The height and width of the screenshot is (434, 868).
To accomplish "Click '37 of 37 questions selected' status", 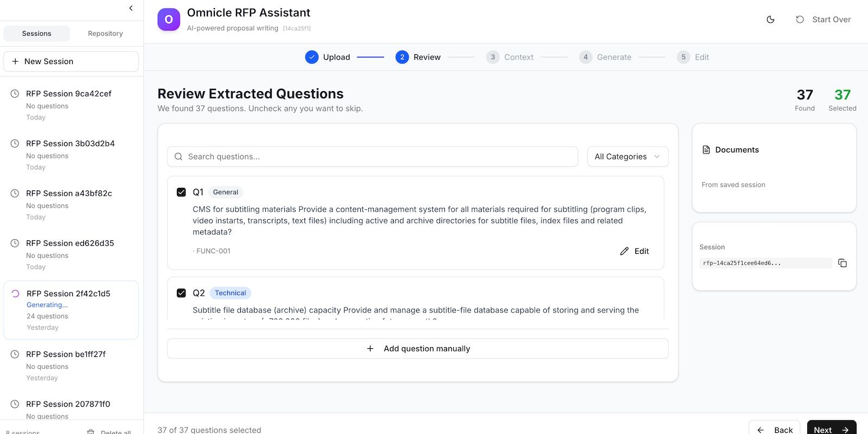I will pyautogui.click(x=209, y=430).
